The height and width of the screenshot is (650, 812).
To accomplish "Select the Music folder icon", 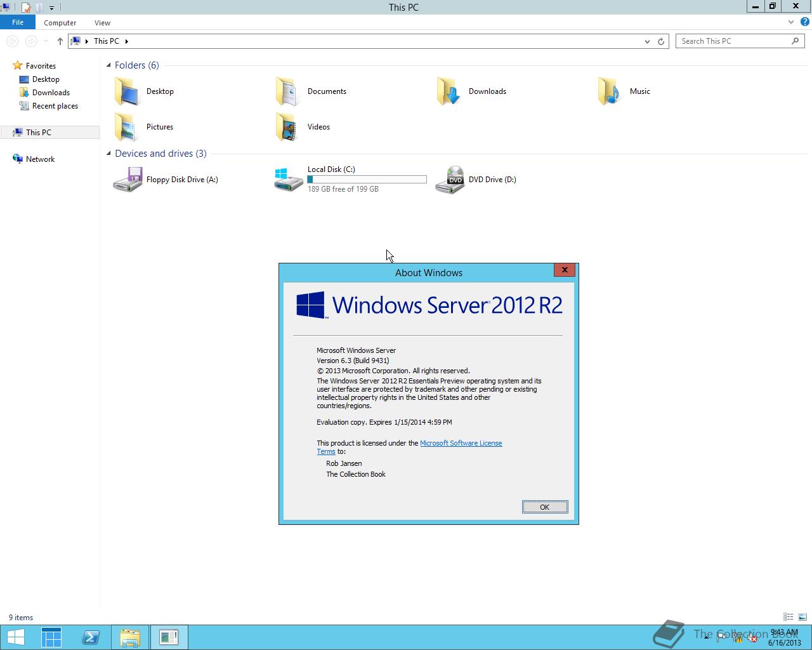I will [x=610, y=91].
